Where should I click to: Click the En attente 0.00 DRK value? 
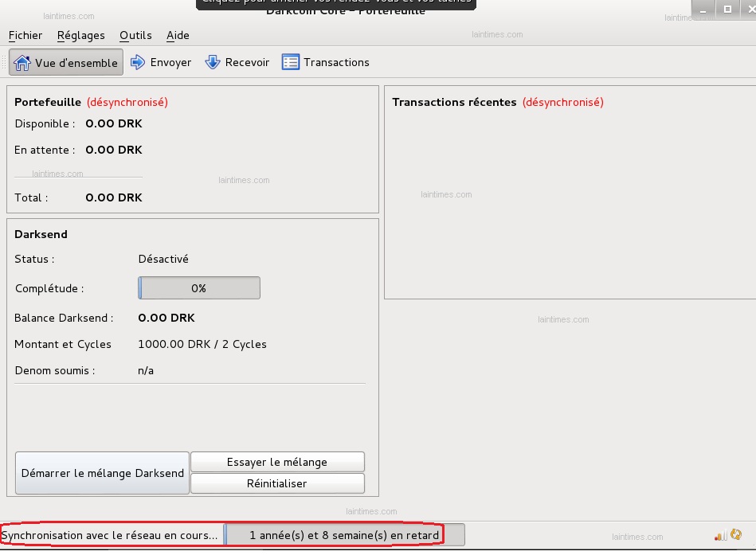114,150
